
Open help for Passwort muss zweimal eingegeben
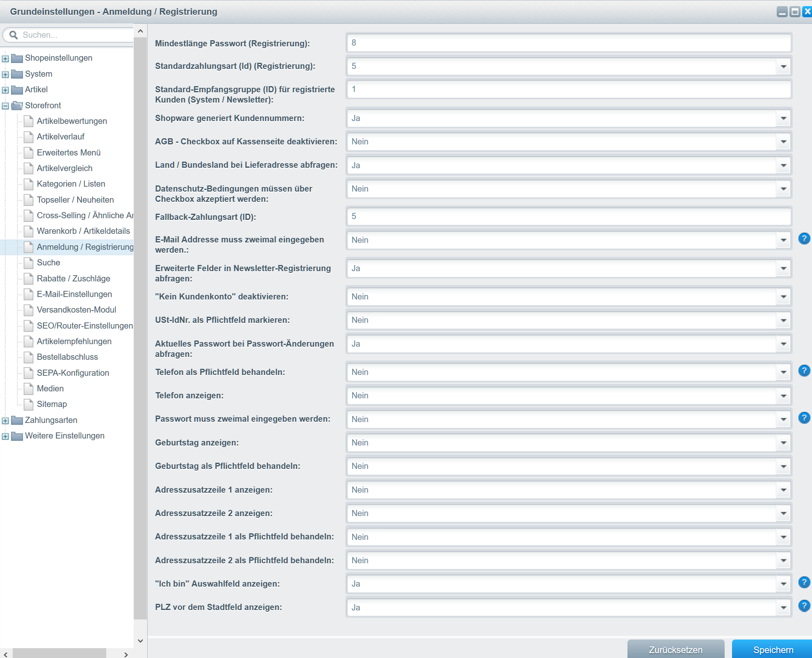(x=804, y=418)
